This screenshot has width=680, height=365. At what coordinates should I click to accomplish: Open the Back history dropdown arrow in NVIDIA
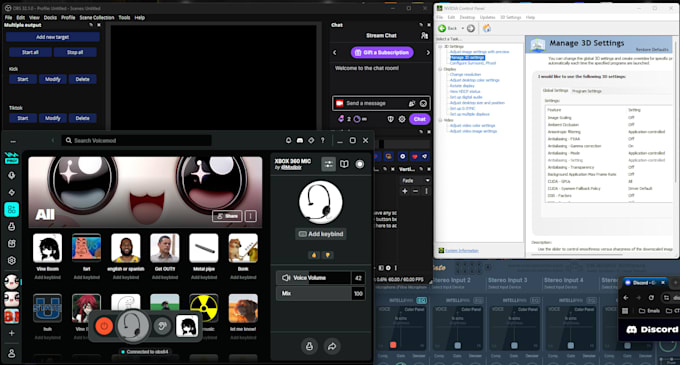[x=463, y=28]
